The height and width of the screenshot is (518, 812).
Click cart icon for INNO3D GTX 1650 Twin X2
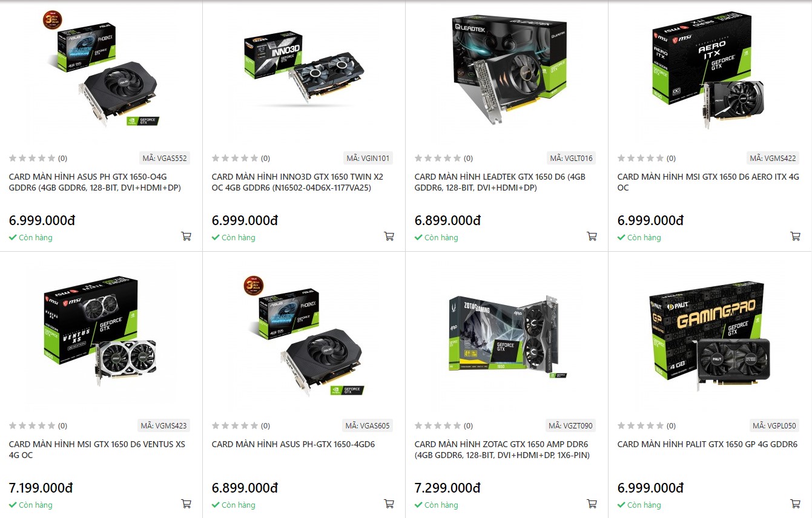389,236
